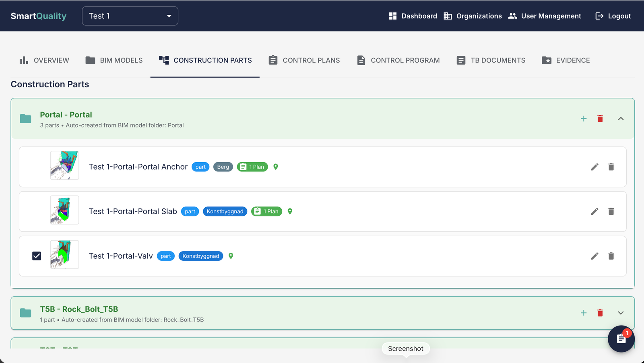Open User Management in the top bar

(x=545, y=16)
